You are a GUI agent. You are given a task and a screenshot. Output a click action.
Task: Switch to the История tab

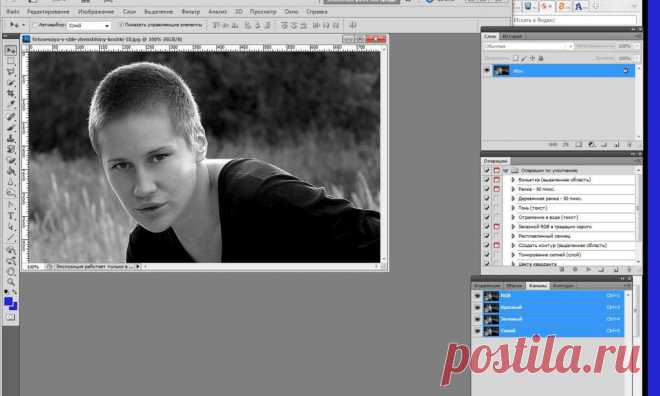point(512,36)
